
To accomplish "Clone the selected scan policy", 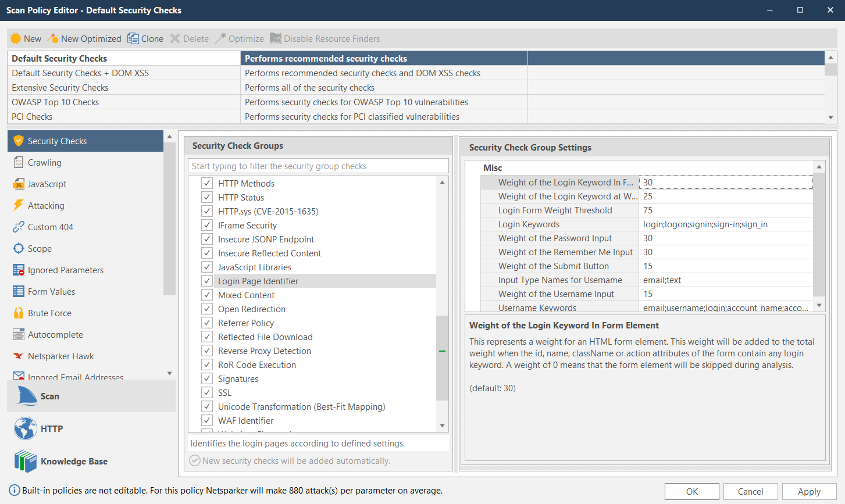I will pos(145,38).
